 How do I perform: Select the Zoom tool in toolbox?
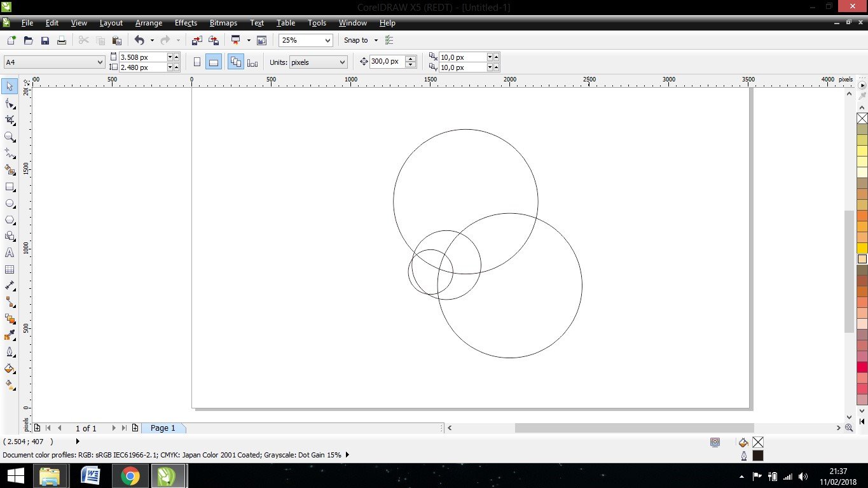point(10,137)
